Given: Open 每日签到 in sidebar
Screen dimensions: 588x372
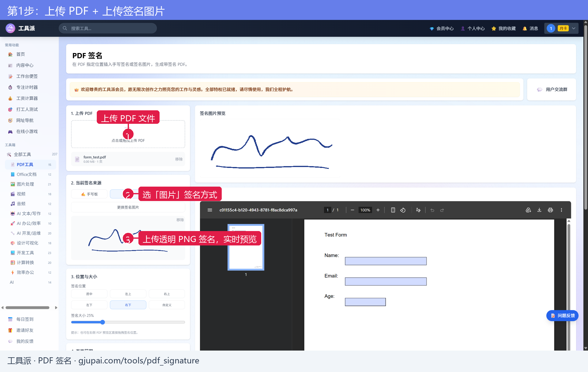Looking at the screenshot, I should (x=29, y=319).
